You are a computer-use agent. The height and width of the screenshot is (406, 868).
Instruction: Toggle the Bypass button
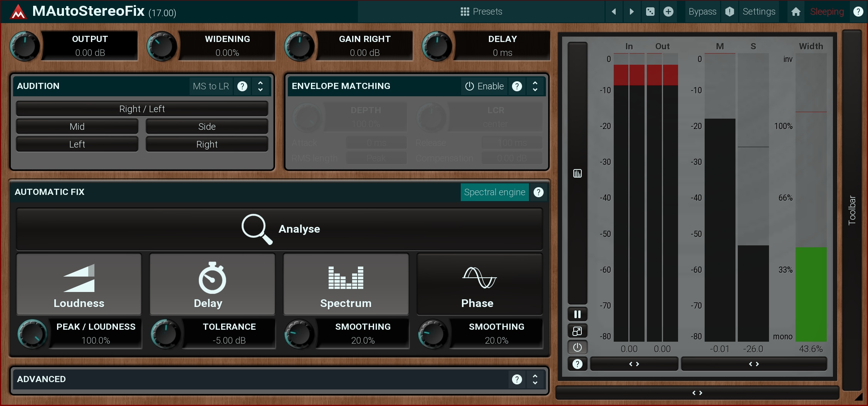pyautogui.click(x=702, y=12)
